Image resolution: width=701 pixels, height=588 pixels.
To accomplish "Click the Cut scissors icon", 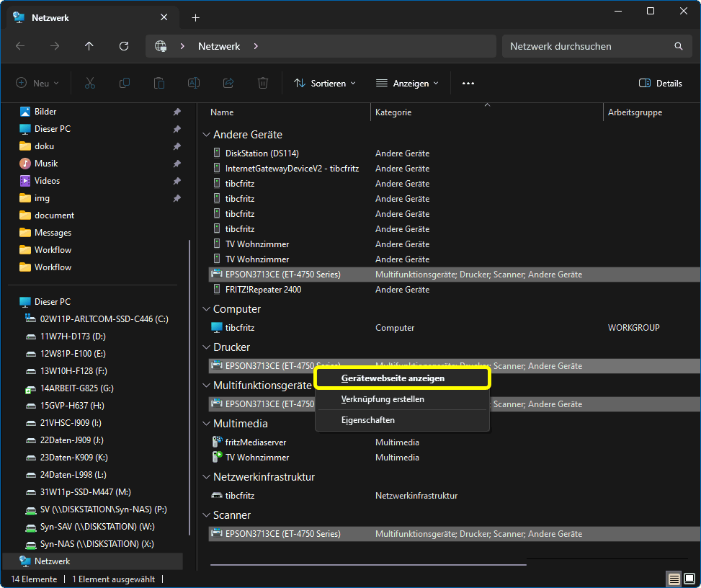I will tap(90, 84).
